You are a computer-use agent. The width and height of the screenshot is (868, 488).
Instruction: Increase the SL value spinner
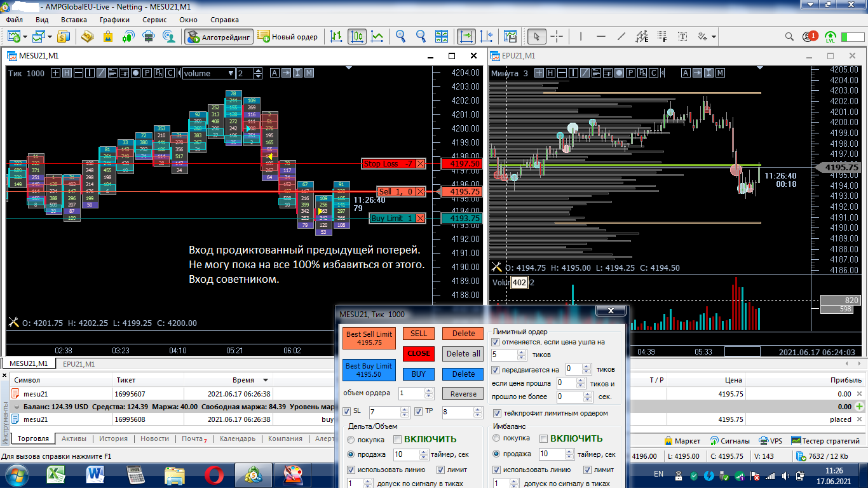pyautogui.click(x=405, y=410)
